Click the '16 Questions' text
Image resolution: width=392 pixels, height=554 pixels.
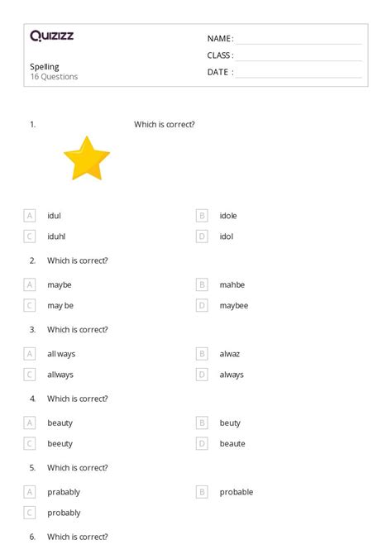pos(54,77)
